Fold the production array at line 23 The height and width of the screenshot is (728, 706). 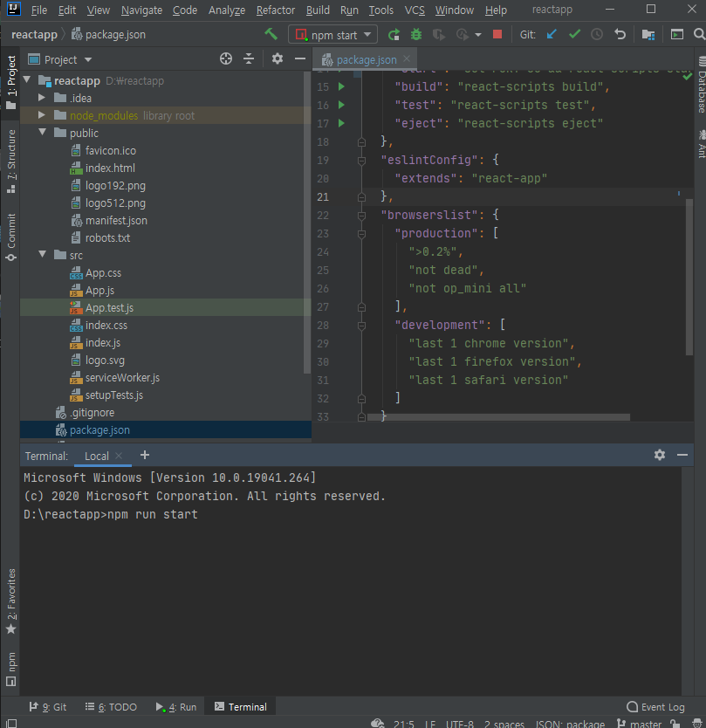click(361, 234)
